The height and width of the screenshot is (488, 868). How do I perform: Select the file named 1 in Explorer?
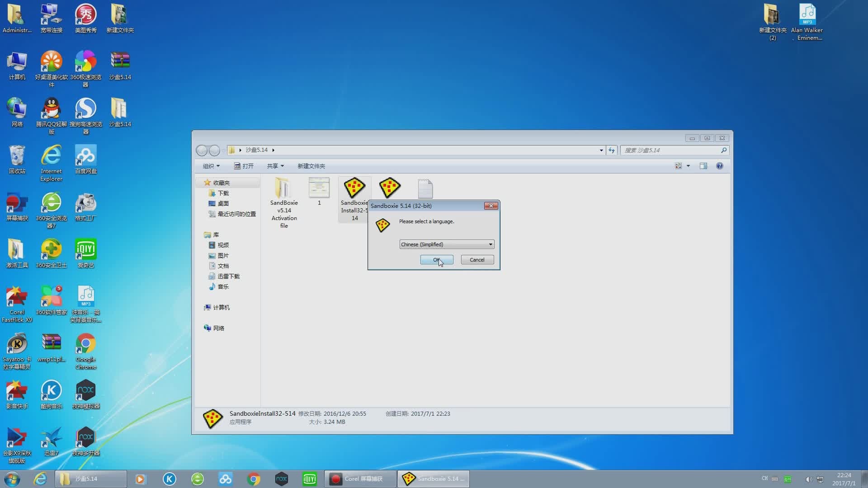pos(319,192)
